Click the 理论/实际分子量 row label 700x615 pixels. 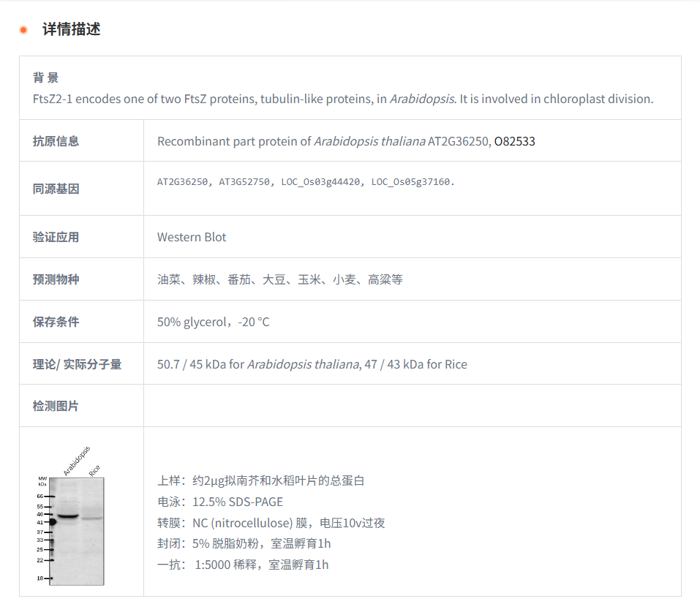77,364
